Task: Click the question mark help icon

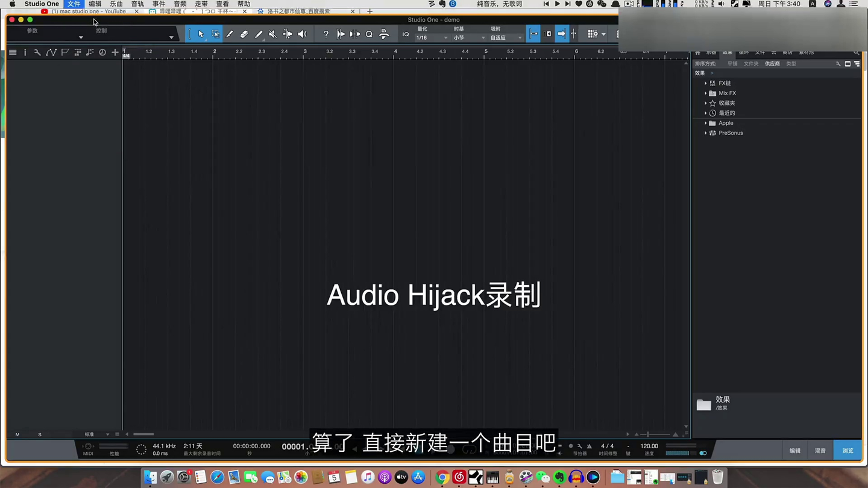Action: click(326, 34)
